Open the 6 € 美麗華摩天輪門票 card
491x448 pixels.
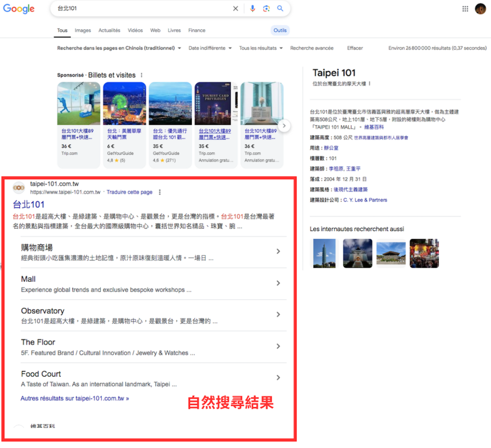124,125
